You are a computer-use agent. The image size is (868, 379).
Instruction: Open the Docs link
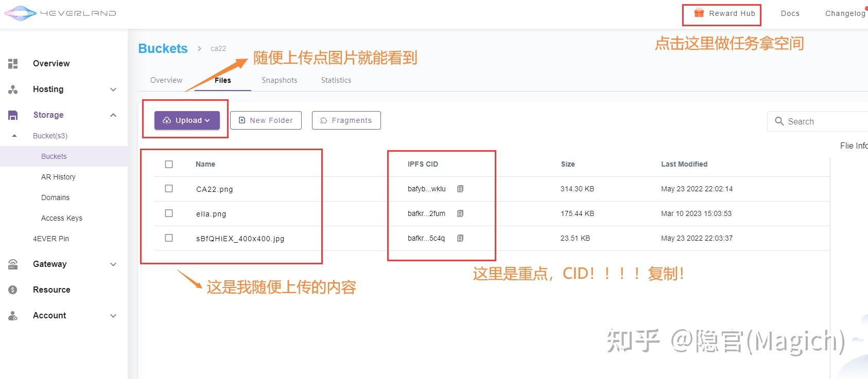pyautogui.click(x=790, y=13)
